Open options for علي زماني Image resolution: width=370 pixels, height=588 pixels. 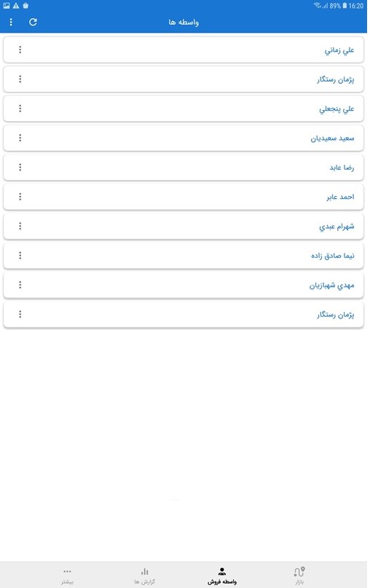point(20,50)
